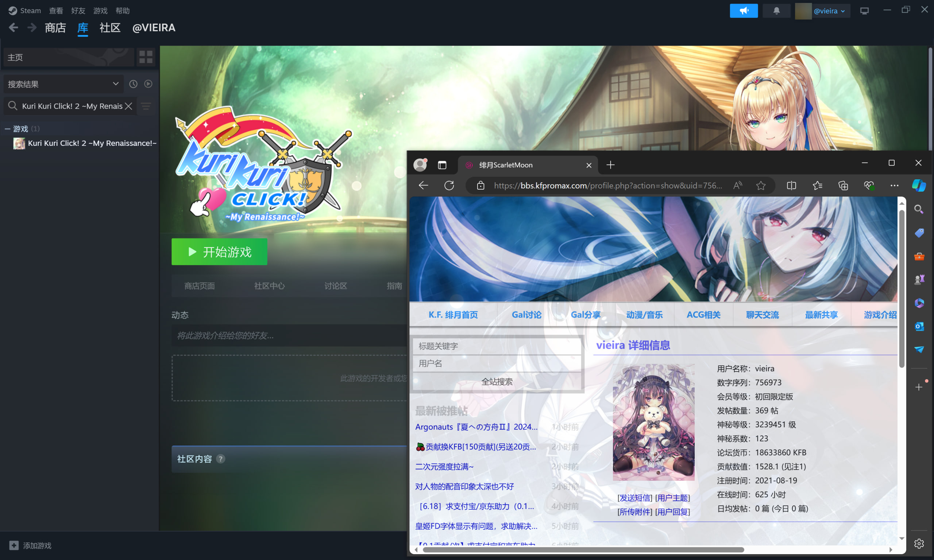The height and width of the screenshot is (560, 934).
Task: Switch to the library grid view icon
Action: 146,57
